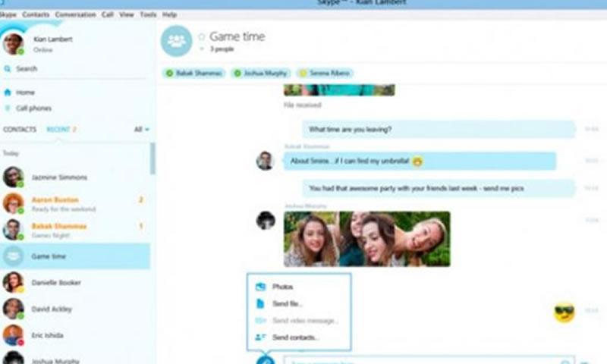Click the 'About 5mins' umbrella message

coord(420,161)
